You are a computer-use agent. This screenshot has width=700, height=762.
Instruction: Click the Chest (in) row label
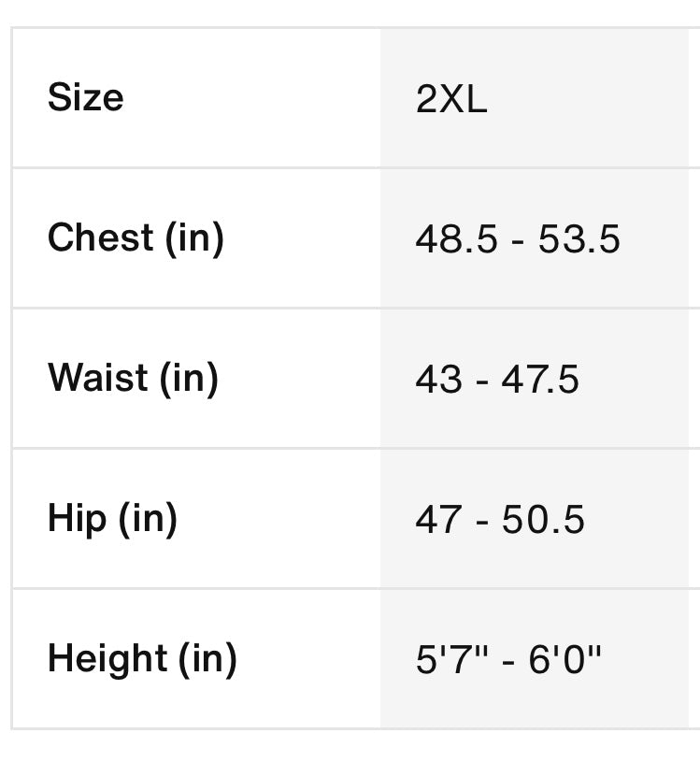[x=136, y=238]
